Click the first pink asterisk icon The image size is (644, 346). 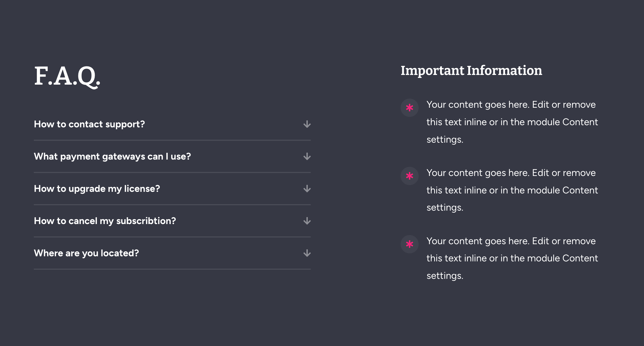click(409, 108)
